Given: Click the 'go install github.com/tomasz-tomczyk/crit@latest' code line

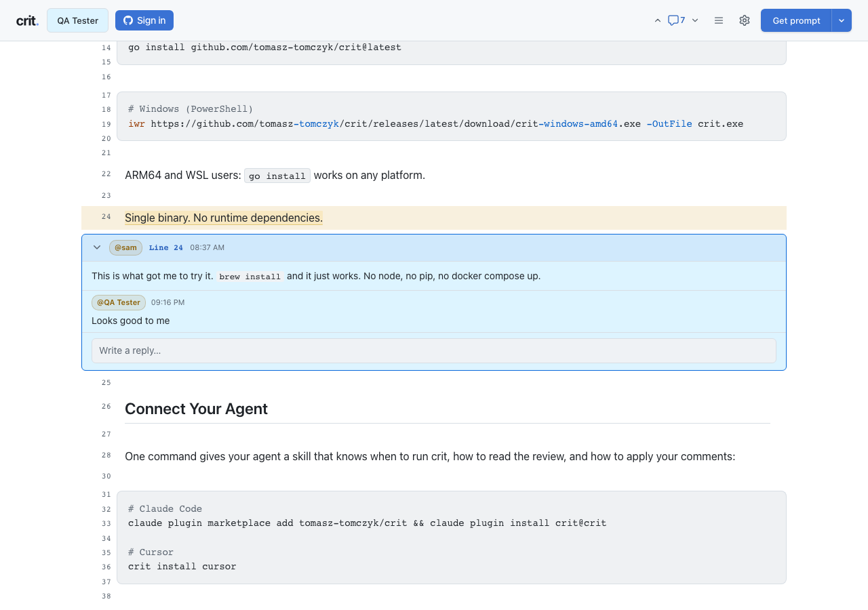Looking at the screenshot, I should tap(264, 47).
